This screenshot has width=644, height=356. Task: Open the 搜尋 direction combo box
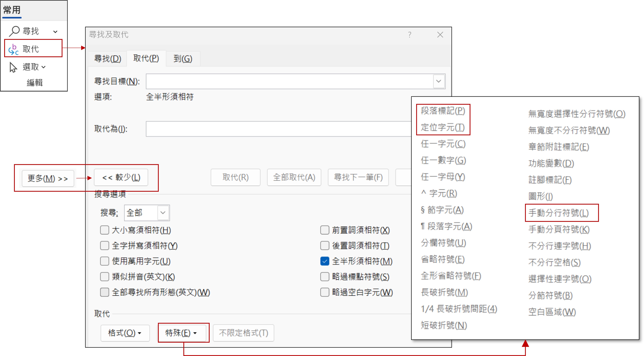coord(163,213)
